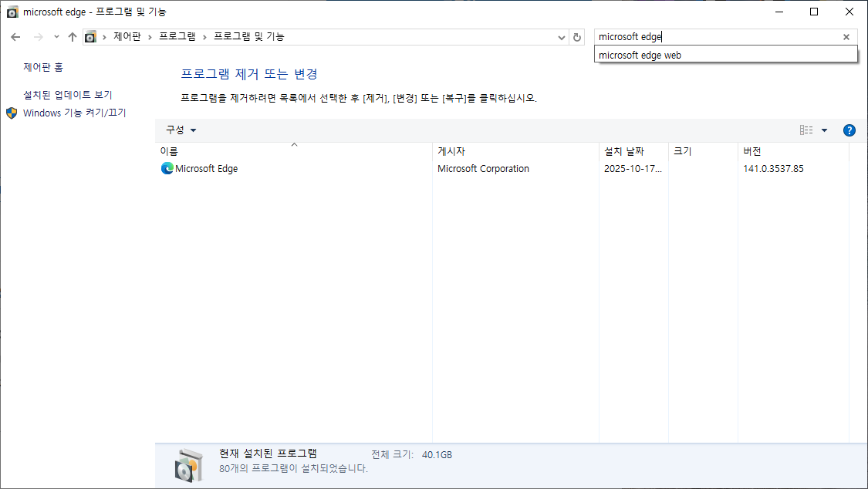Select the microsoft edge web search suggestion
The image size is (868, 489).
tap(638, 55)
